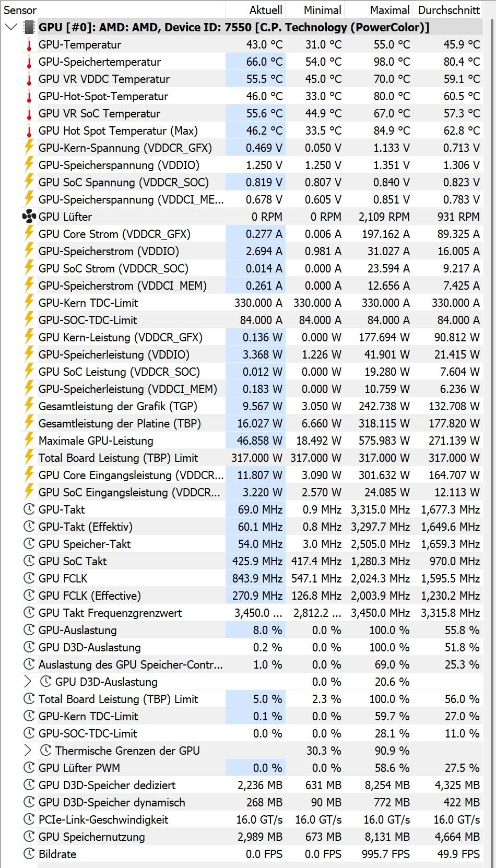Image resolution: width=496 pixels, height=868 pixels.
Task: Expand the GPU D3D-Auslastung subgroup
Action: pyautogui.click(x=28, y=682)
